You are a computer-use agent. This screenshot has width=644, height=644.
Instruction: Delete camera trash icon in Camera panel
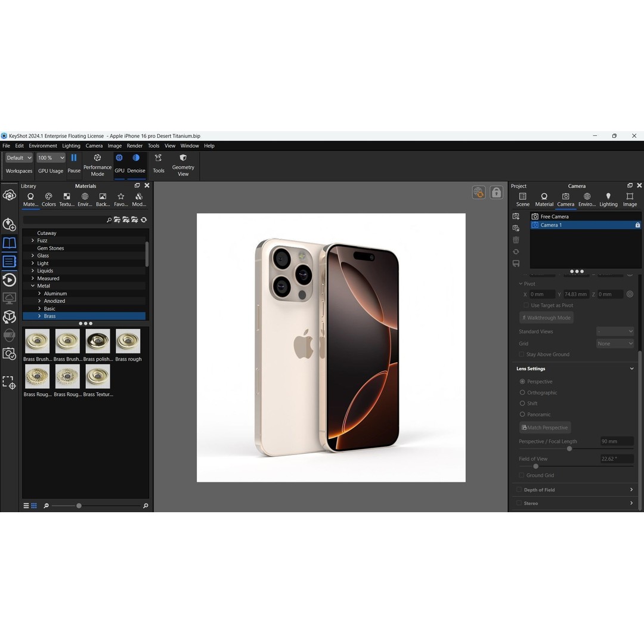(516, 240)
